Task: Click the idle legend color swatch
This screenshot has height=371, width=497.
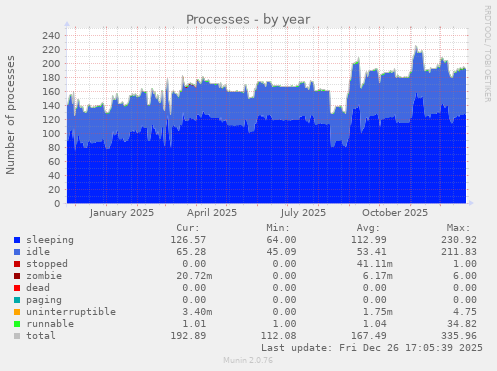Action: (x=17, y=252)
